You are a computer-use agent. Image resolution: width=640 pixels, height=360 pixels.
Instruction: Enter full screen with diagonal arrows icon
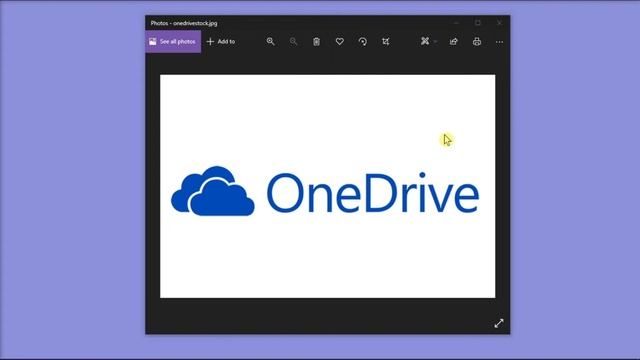click(499, 323)
